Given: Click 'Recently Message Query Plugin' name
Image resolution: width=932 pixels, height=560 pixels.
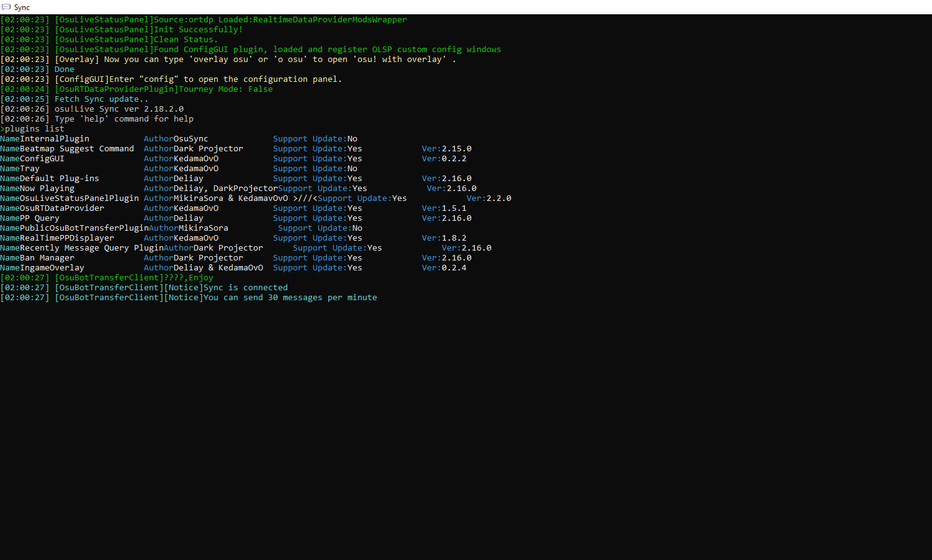Looking at the screenshot, I should click(x=92, y=248).
